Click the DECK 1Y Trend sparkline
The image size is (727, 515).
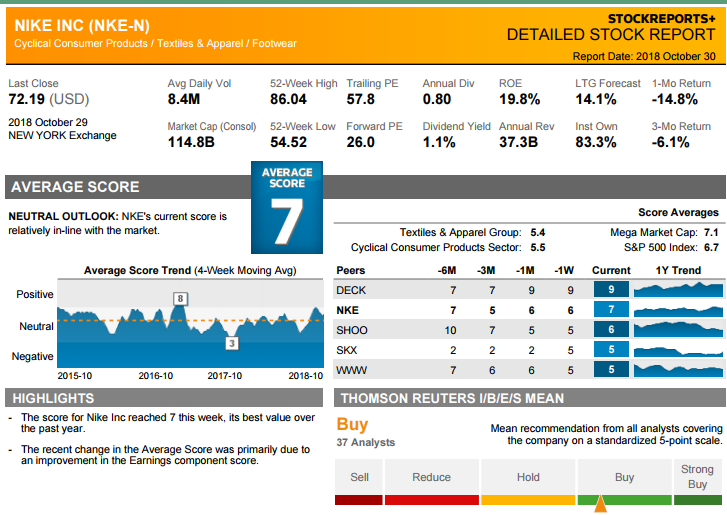pyautogui.click(x=678, y=290)
